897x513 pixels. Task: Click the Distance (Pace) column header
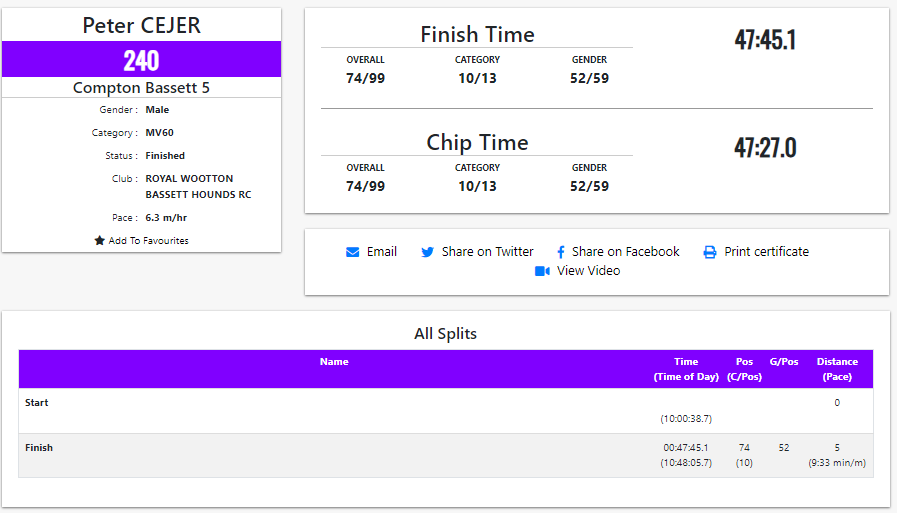(x=837, y=369)
